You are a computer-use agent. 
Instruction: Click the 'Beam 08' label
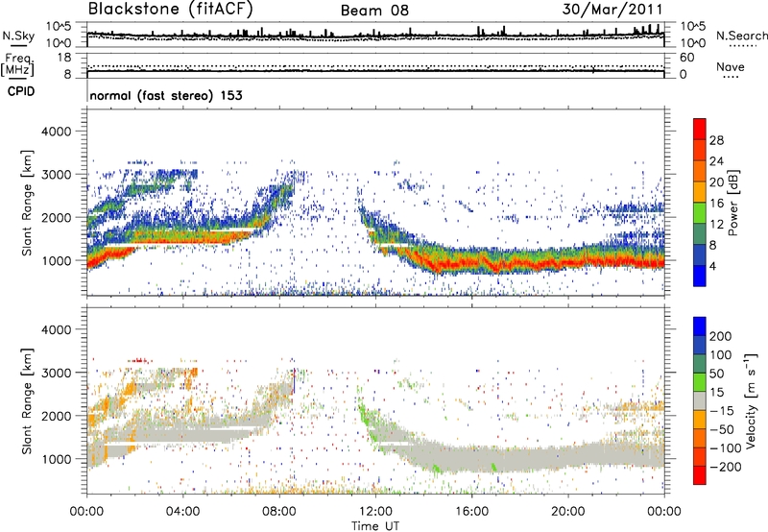tap(374, 11)
